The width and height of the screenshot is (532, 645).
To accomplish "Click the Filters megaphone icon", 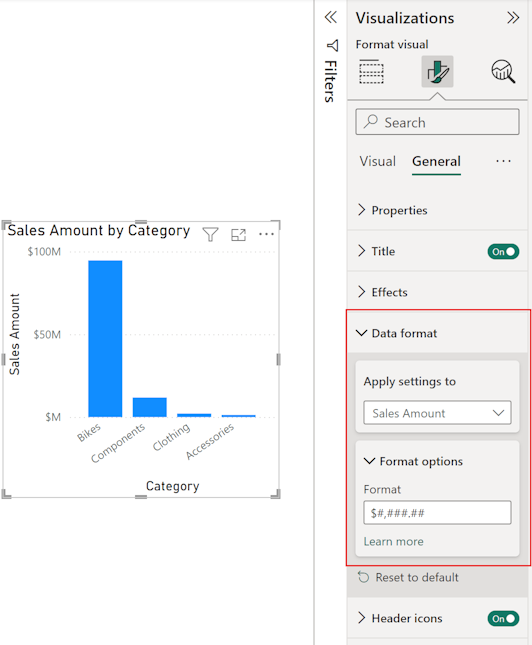I will click(x=332, y=45).
